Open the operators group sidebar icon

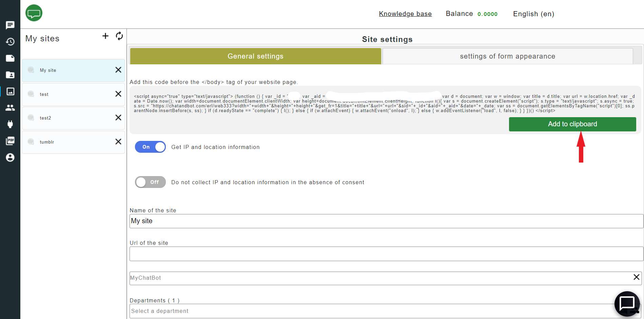[10, 108]
